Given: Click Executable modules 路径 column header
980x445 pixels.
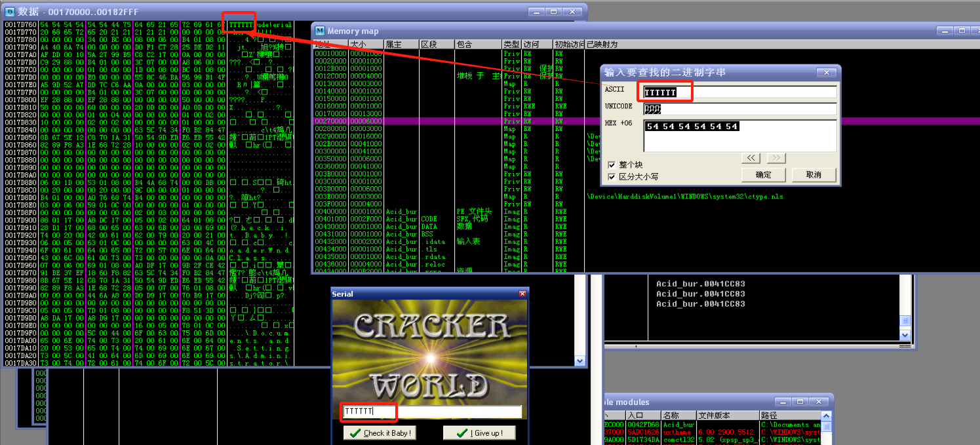Looking at the screenshot, I should point(790,416).
